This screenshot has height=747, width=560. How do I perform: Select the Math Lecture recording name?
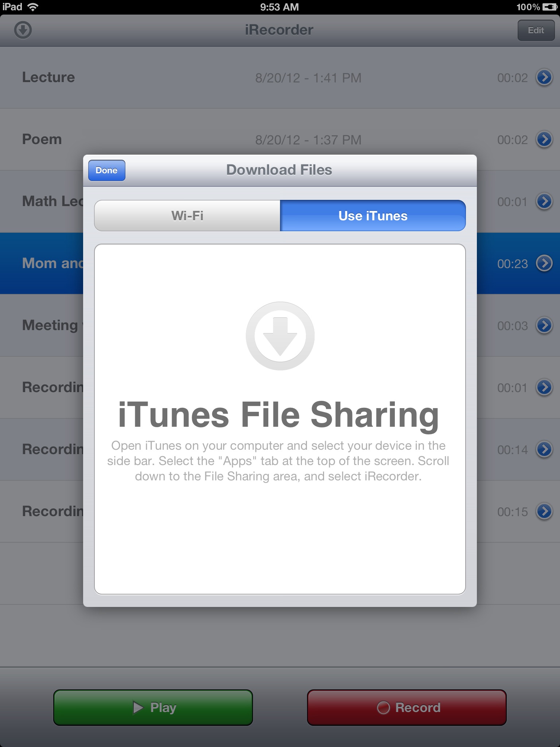pos(53,201)
